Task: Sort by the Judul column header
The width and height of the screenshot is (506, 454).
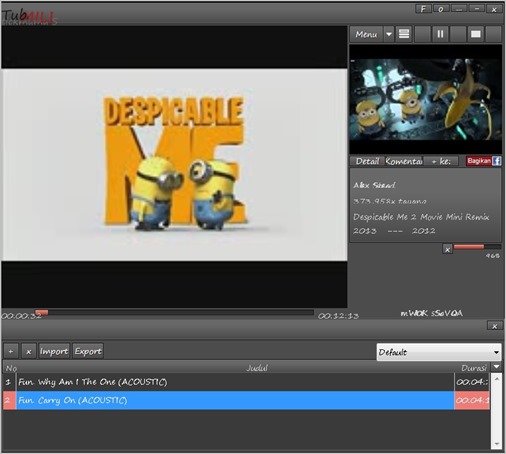Action: (257, 368)
